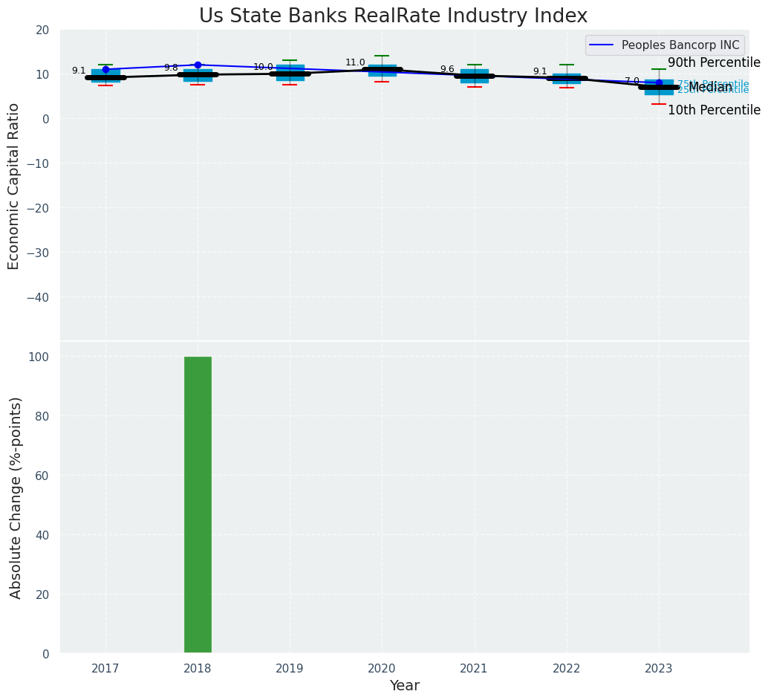Click the Median annotation text
768x700 pixels.
pos(710,88)
